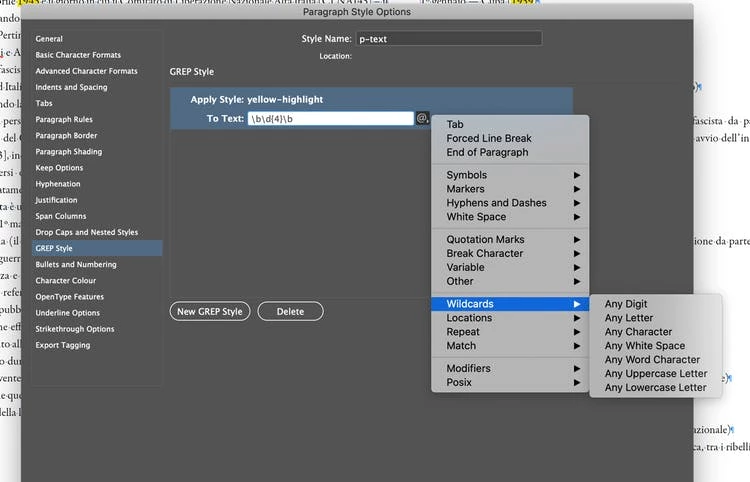This screenshot has width=750, height=482.
Task: Select Keep Options in sidebar
Action: pos(59,168)
